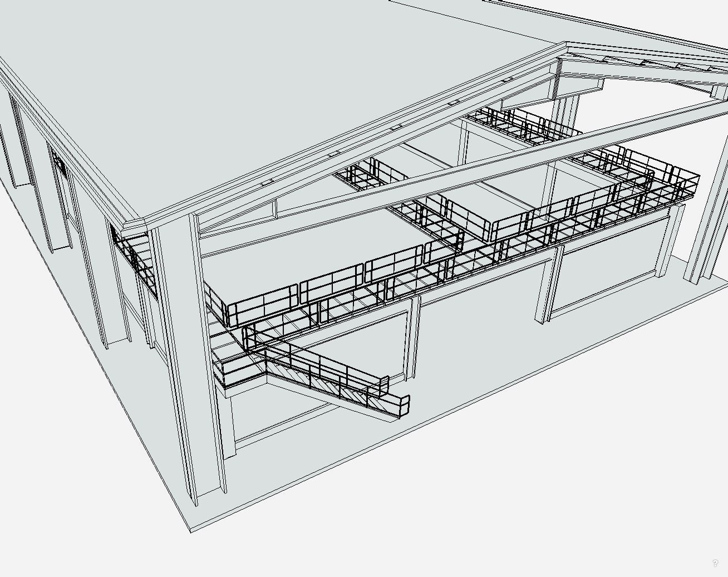This screenshot has width=728, height=577.
Task: Click the faint question mark help icon
Action: 715,563
